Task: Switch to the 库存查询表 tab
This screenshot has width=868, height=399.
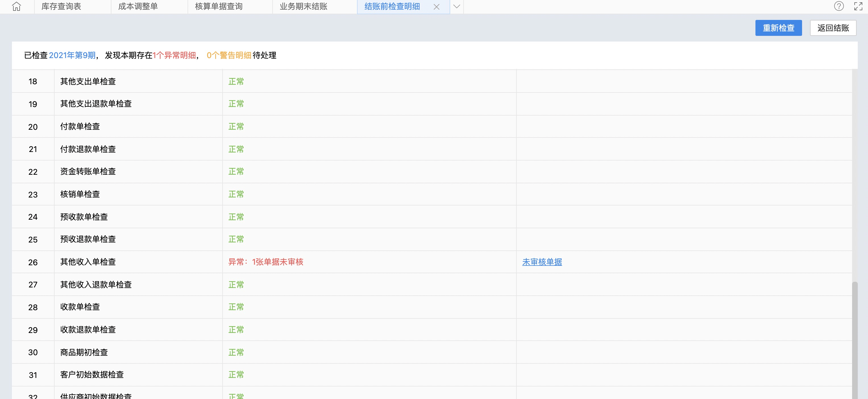Action: pyautogui.click(x=61, y=7)
